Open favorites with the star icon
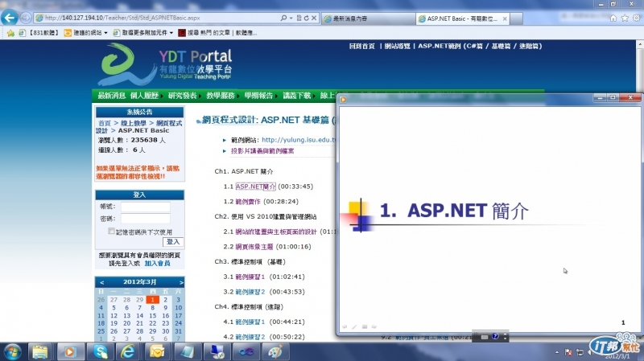 click(625, 18)
